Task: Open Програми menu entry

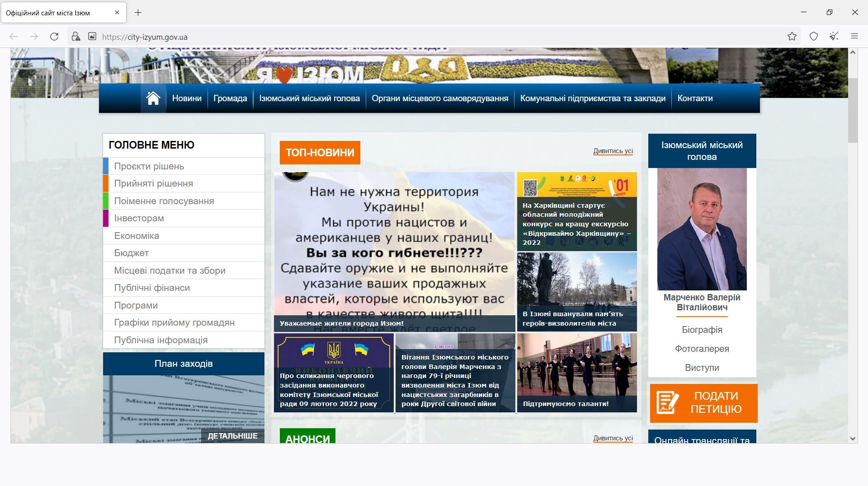Action: pos(184,305)
